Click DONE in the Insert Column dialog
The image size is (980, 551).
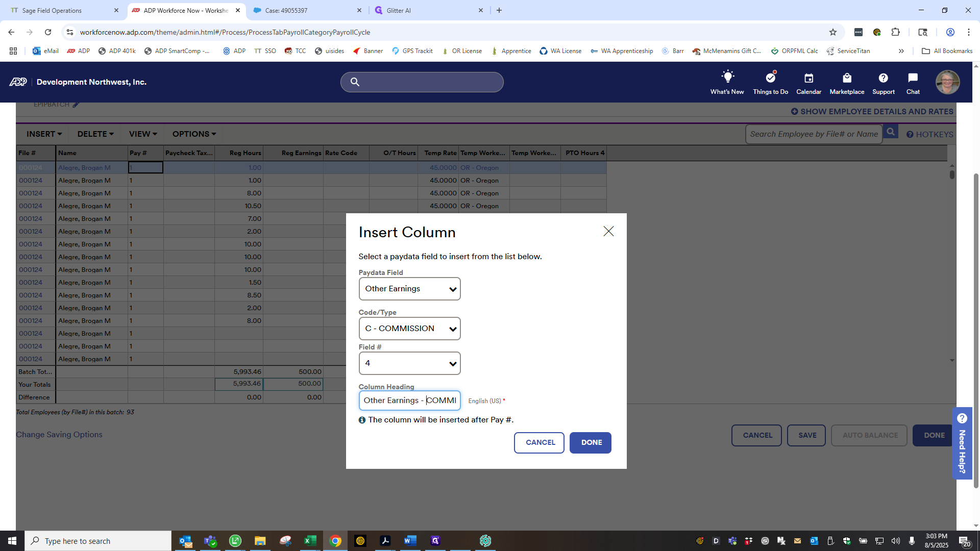click(591, 443)
